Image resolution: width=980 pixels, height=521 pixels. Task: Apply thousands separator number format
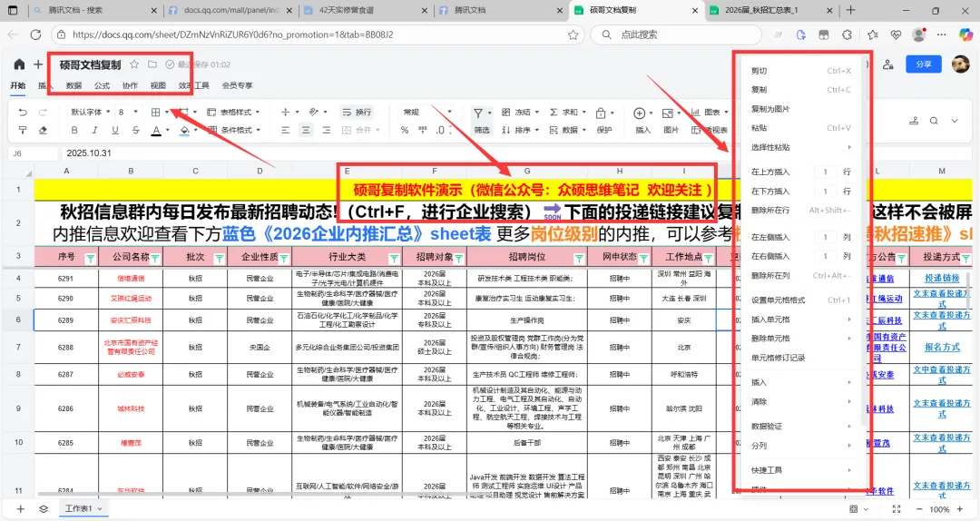(x=423, y=130)
